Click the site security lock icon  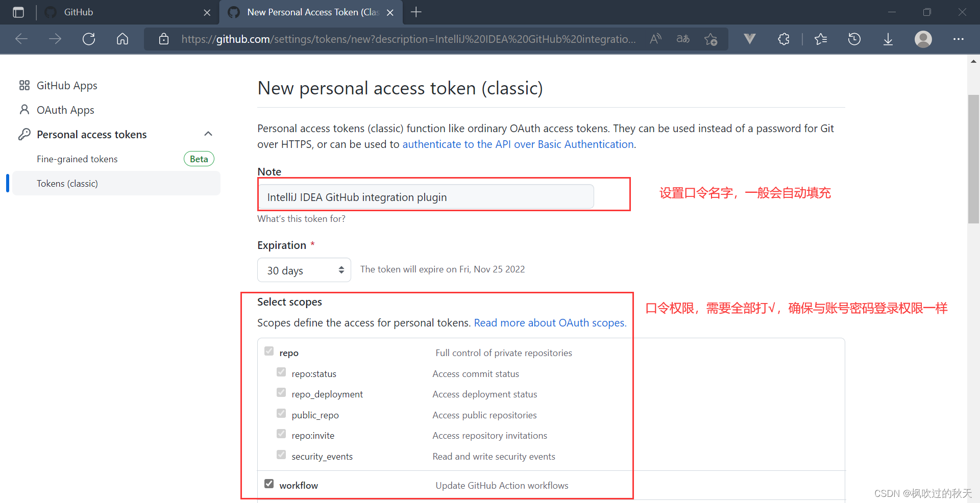pyautogui.click(x=164, y=39)
